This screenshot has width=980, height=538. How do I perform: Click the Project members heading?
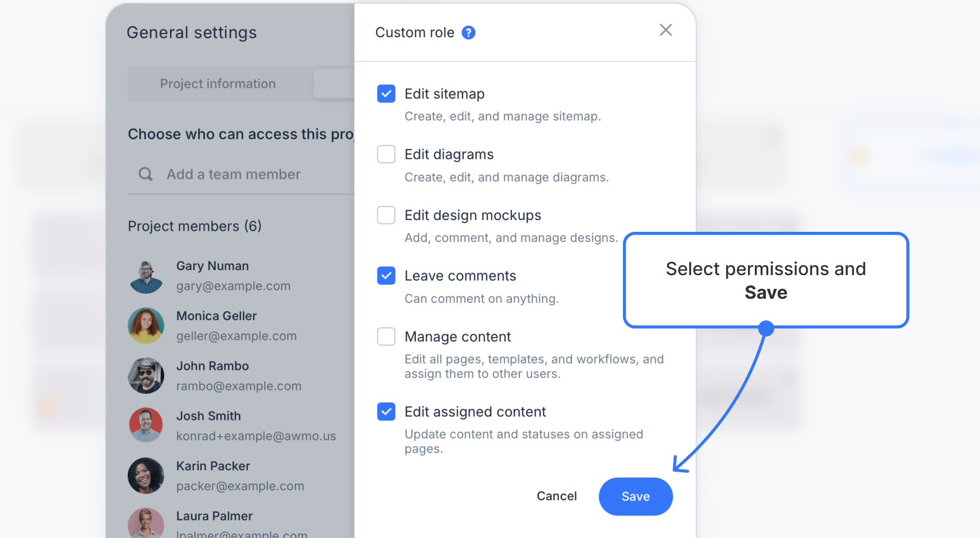(x=195, y=226)
